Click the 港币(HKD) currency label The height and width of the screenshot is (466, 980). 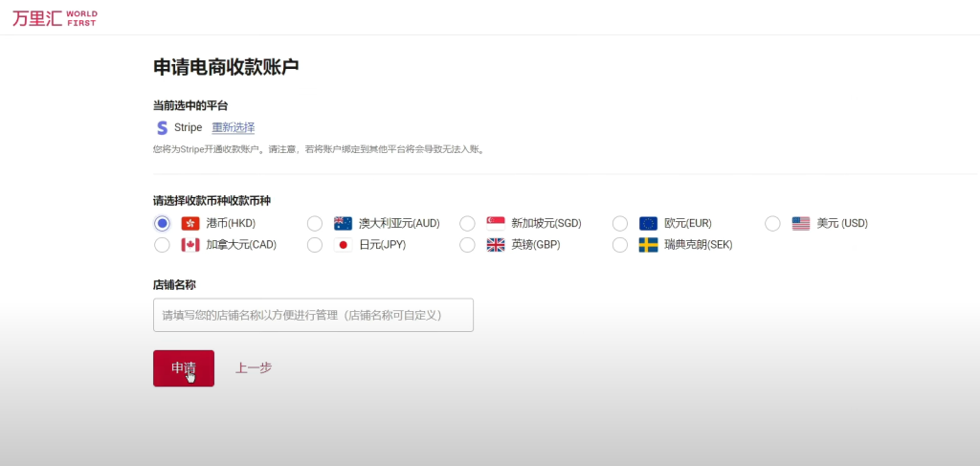point(231,224)
